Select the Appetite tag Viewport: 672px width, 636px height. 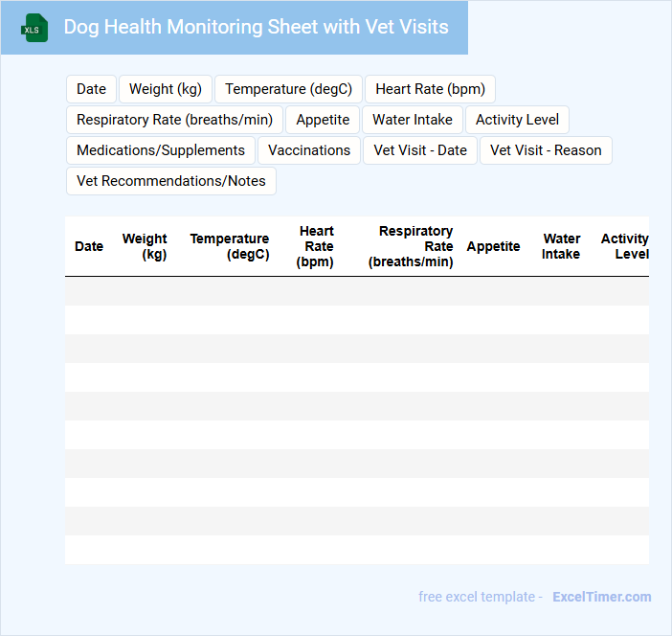coord(323,120)
